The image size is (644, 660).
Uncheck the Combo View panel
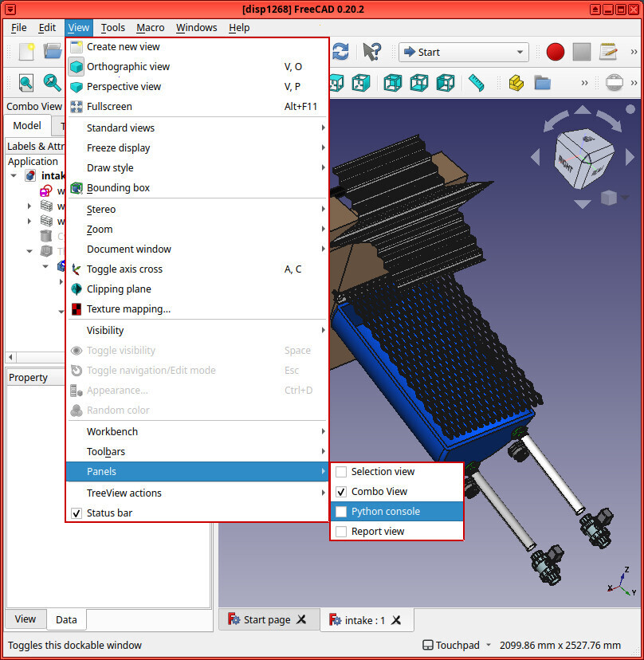click(x=341, y=492)
